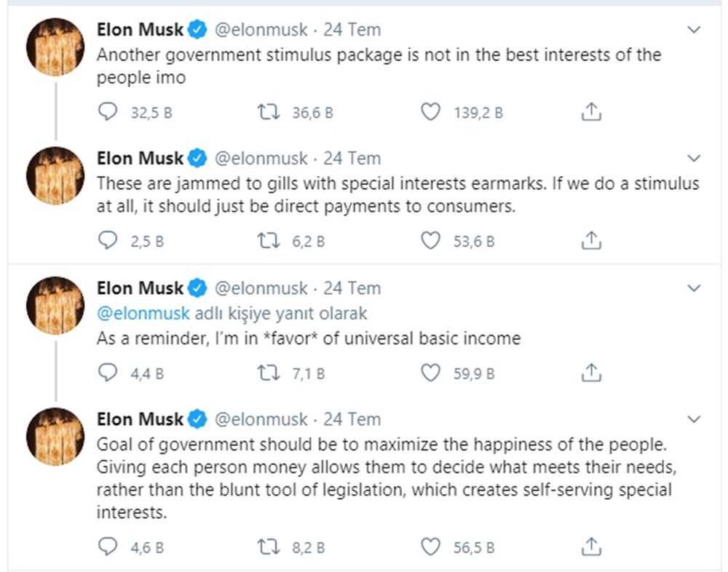This screenshot has width=728, height=572.
Task: Open Elon Musk name link on last tweet
Action: coord(140,419)
